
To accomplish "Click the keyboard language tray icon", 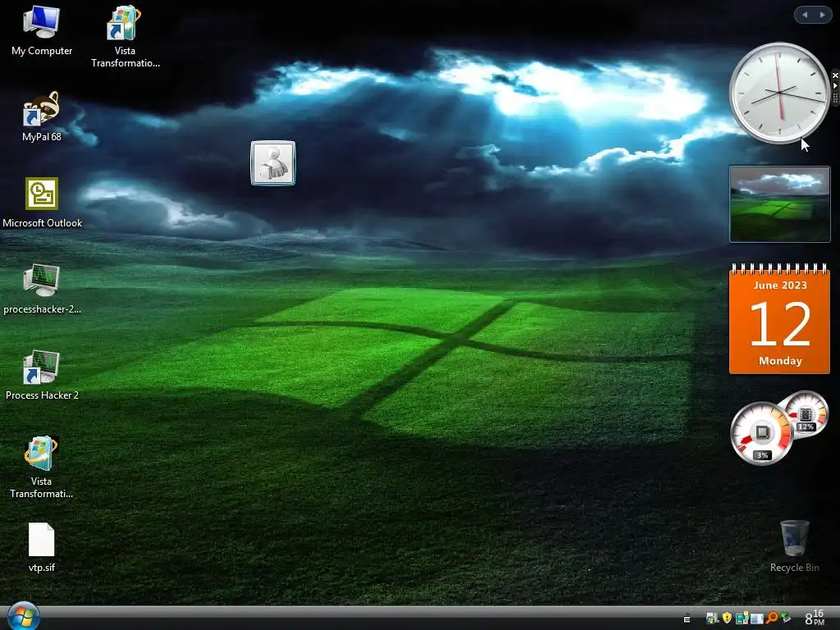I will [x=687, y=619].
